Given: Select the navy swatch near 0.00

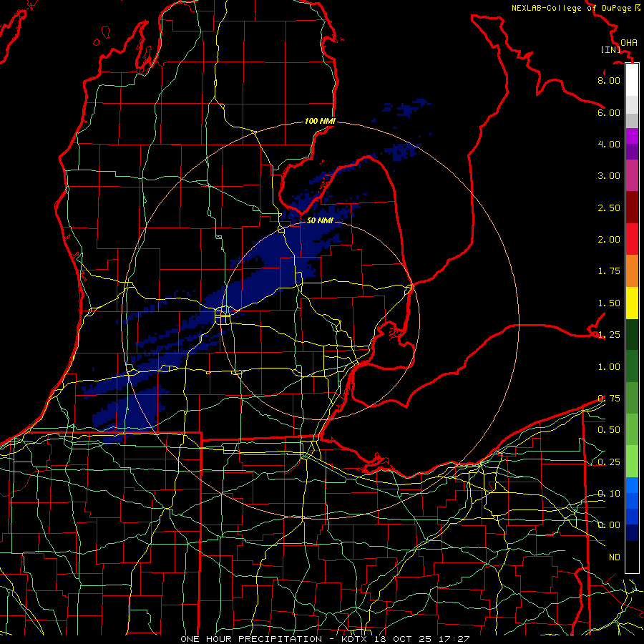Looking at the screenshot, I should pyautogui.click(x=632, y=533).
